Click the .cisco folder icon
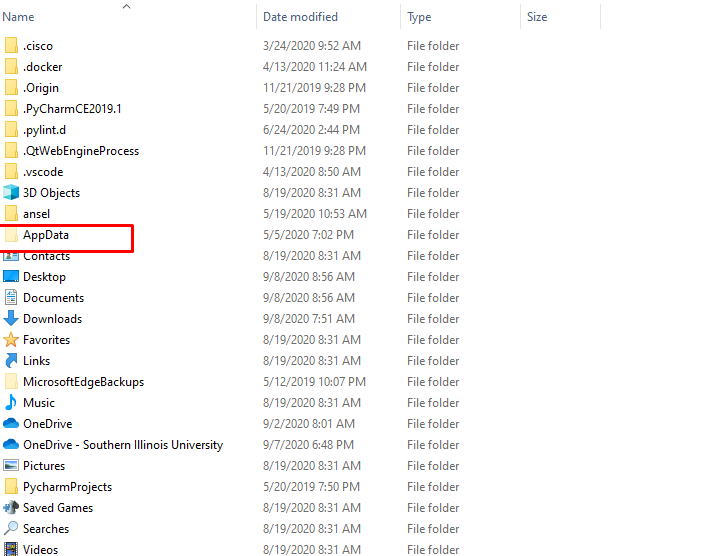This screenshot has width=728, height=556. (11, 46)
